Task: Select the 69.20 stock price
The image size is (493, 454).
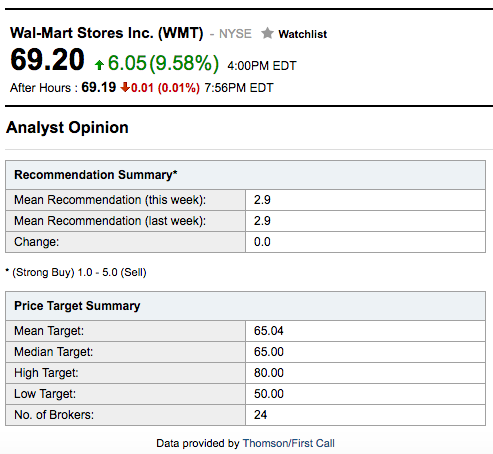Action: (x=47, y=60)
